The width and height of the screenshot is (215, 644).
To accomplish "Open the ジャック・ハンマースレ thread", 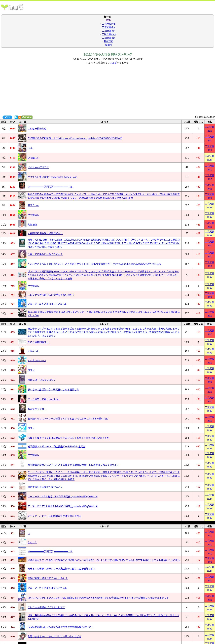I will point(54,516).
